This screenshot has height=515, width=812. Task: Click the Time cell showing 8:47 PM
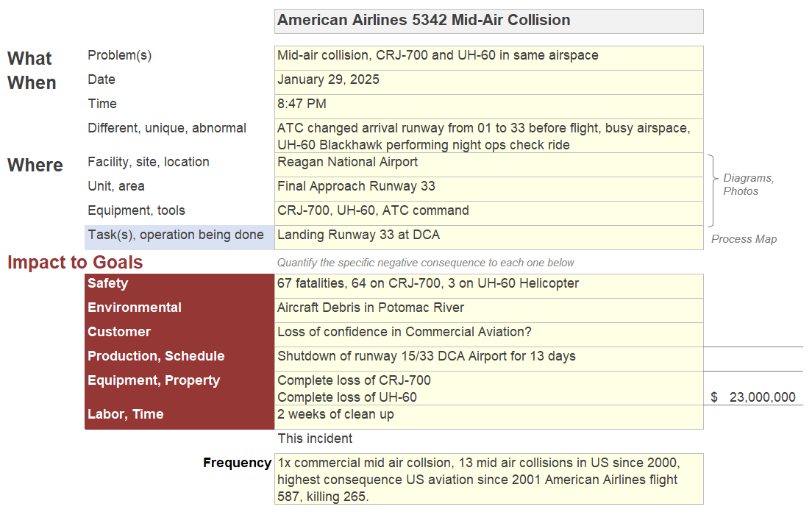tap(488, 107)
